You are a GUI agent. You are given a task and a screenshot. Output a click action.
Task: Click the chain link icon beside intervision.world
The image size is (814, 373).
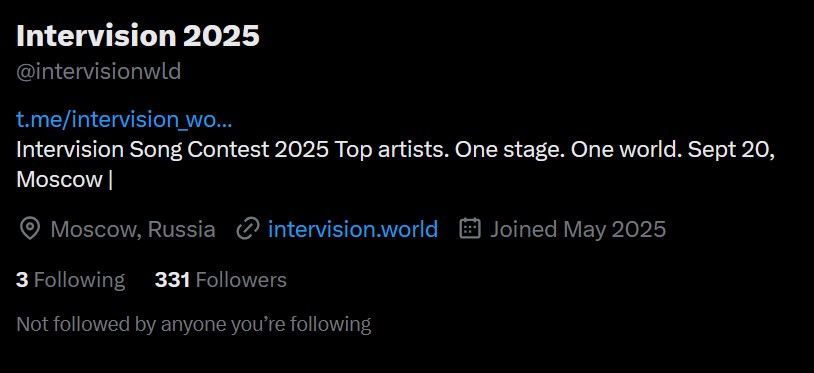point(248,229)
